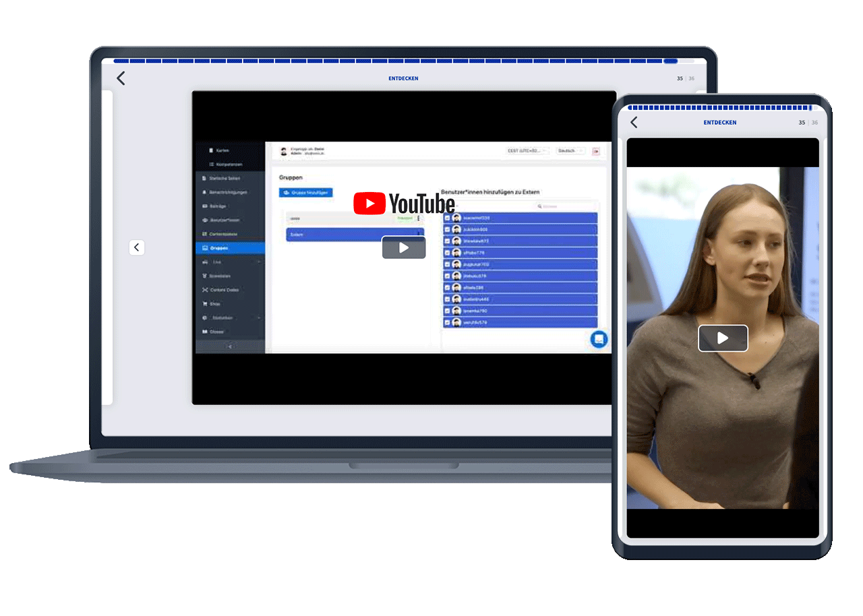863x616 pixels.
Task: Go back using the phone's top-left arrow
Action: [x=634, y=122]
